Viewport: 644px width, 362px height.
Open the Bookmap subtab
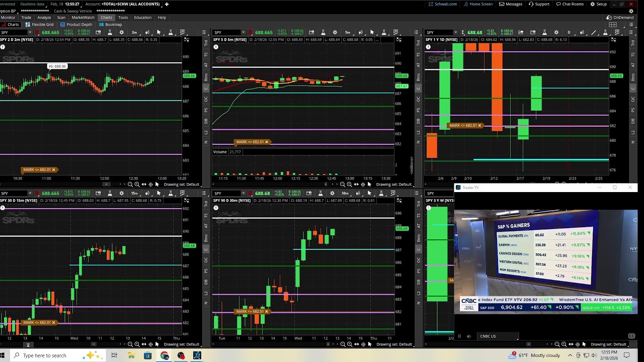[x=111, y=25]
